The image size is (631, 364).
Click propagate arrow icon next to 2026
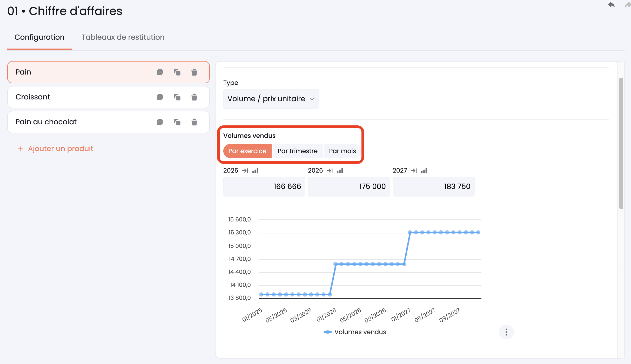330,171
